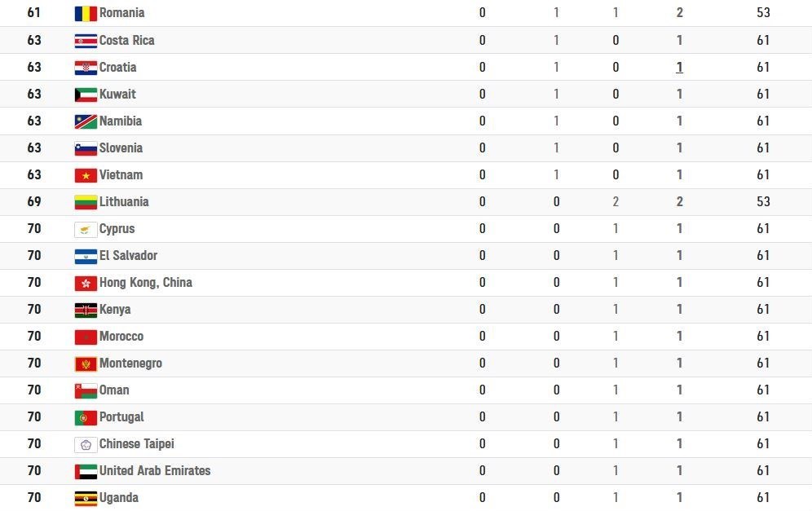Open the Croatia country link
812x511 pixels.
(x=117, y=67)
